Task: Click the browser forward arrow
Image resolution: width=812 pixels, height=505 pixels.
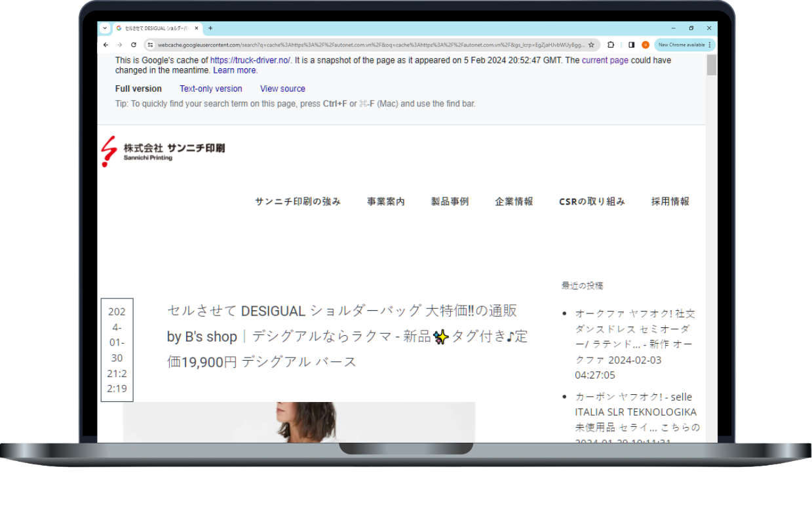Action: click(x=119, y=45)
